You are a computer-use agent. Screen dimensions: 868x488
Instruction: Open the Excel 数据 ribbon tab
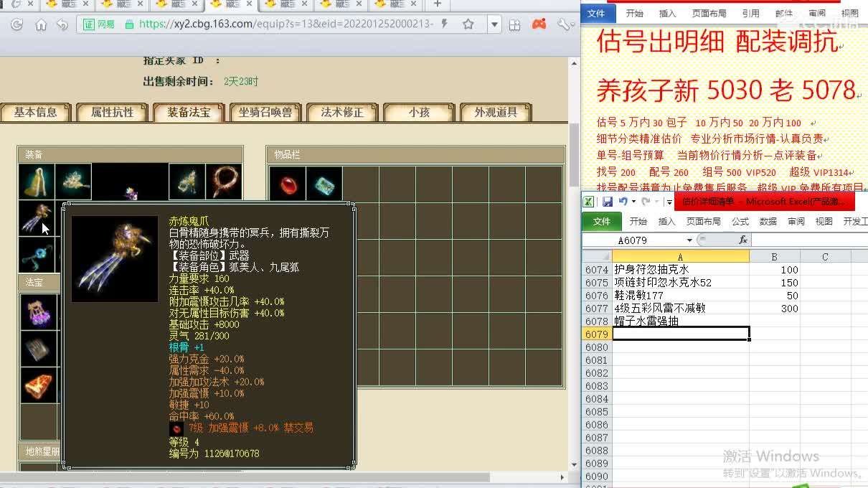768,222
